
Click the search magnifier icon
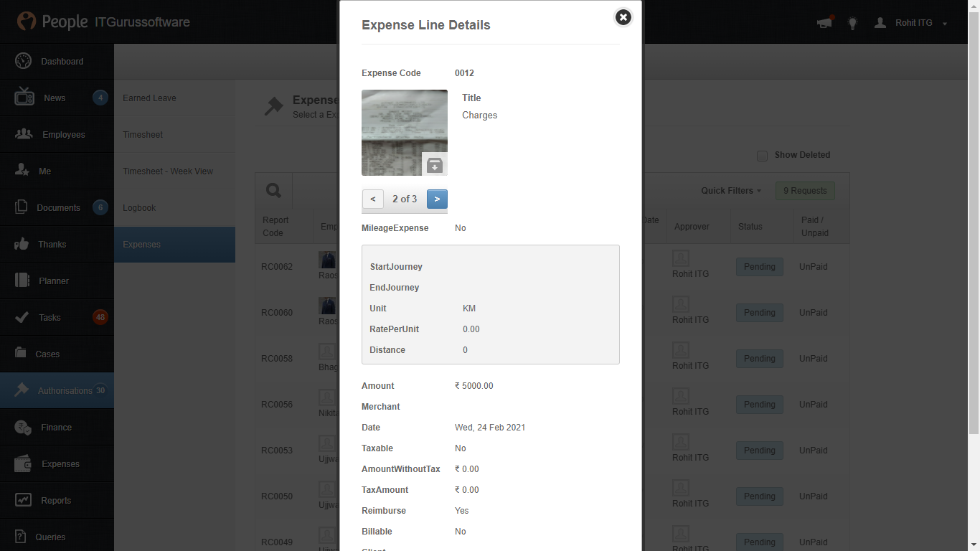[x=273, y=191]
